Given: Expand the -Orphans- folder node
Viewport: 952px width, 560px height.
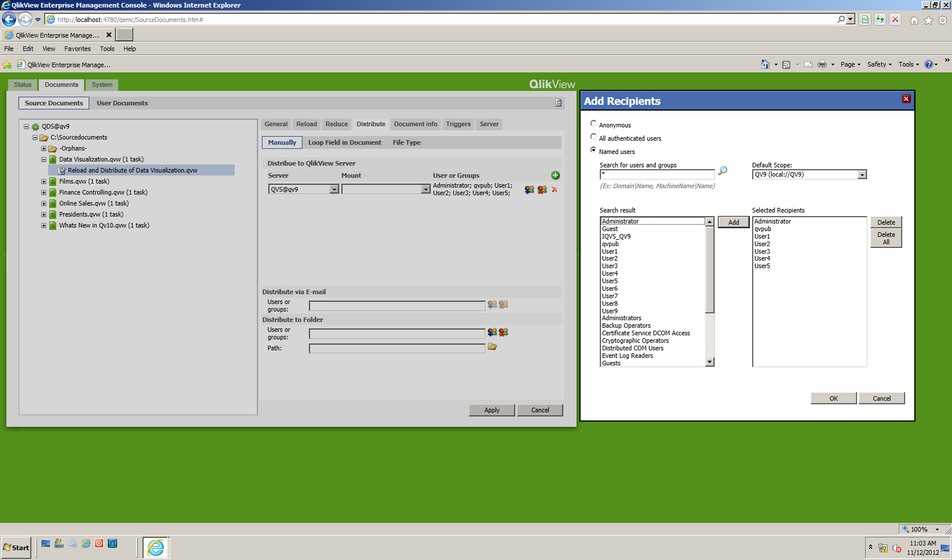Looking at the screenshot, I should point(43,148).
